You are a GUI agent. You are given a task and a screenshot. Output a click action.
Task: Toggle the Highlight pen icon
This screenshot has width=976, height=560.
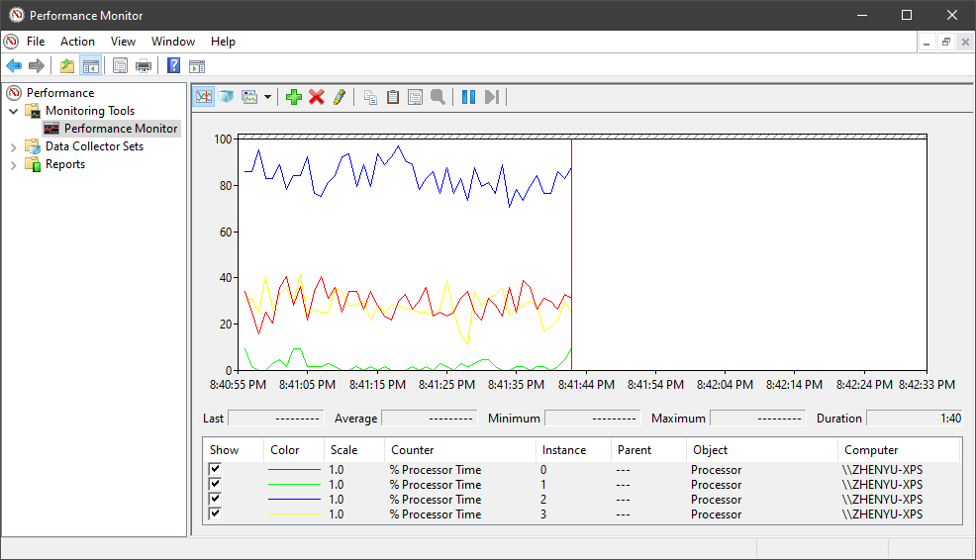click(x=340, y=97)
